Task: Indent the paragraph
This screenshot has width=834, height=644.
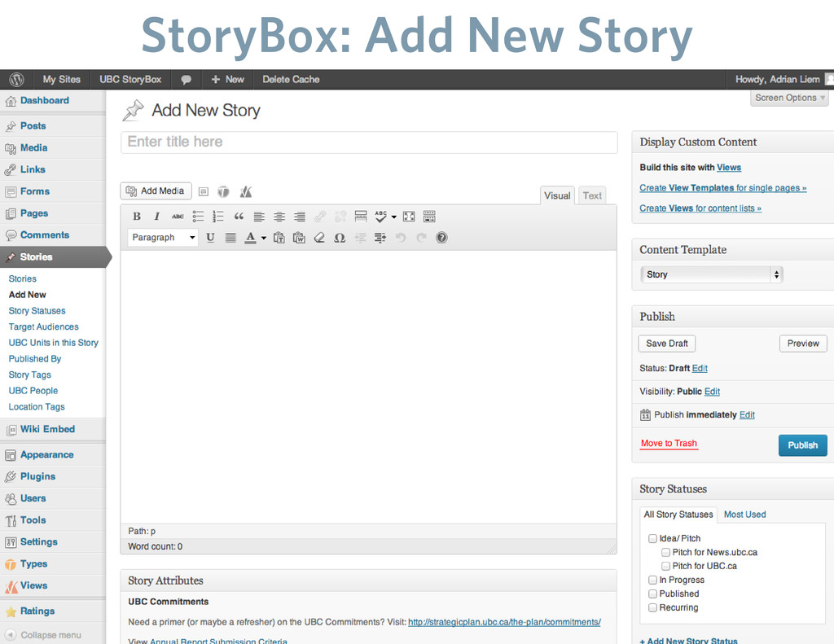Action: point(380,238)
